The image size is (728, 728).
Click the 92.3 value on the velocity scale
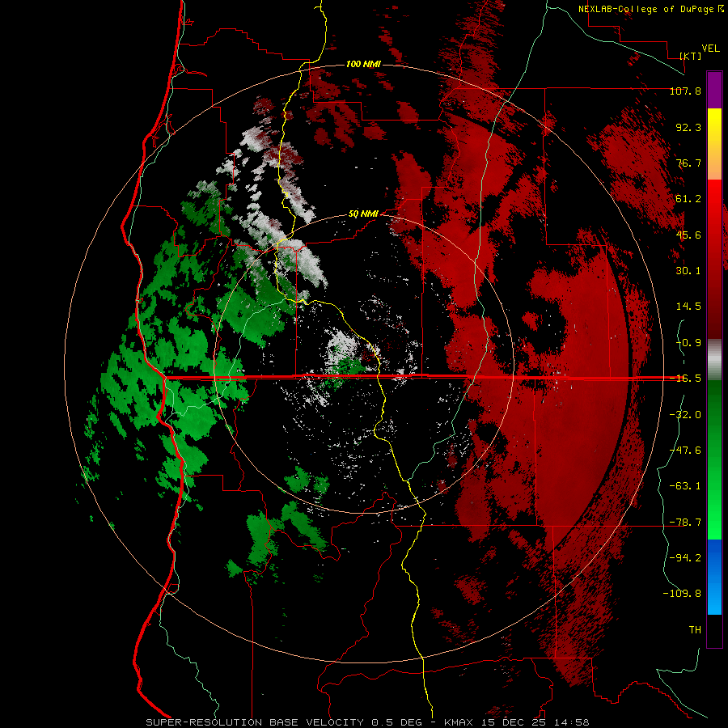(x=688, y=127)
